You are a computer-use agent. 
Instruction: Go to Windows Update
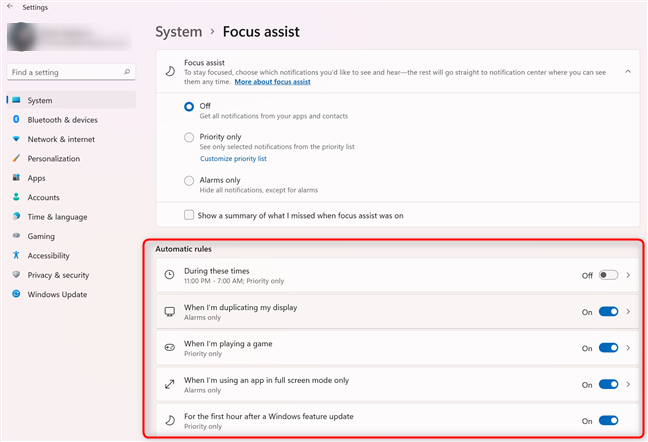tap(71, 294)
